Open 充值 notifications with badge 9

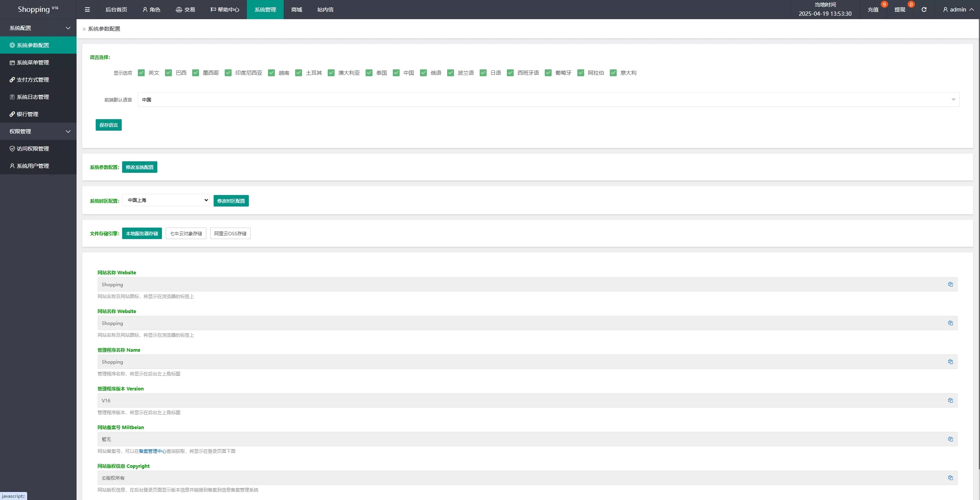(x=873, y=10)
